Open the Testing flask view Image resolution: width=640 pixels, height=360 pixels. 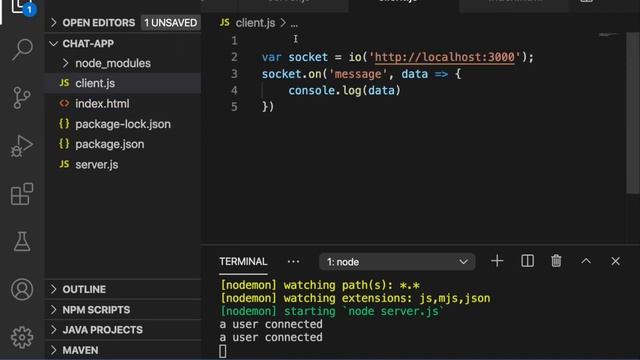click(22, 242)
